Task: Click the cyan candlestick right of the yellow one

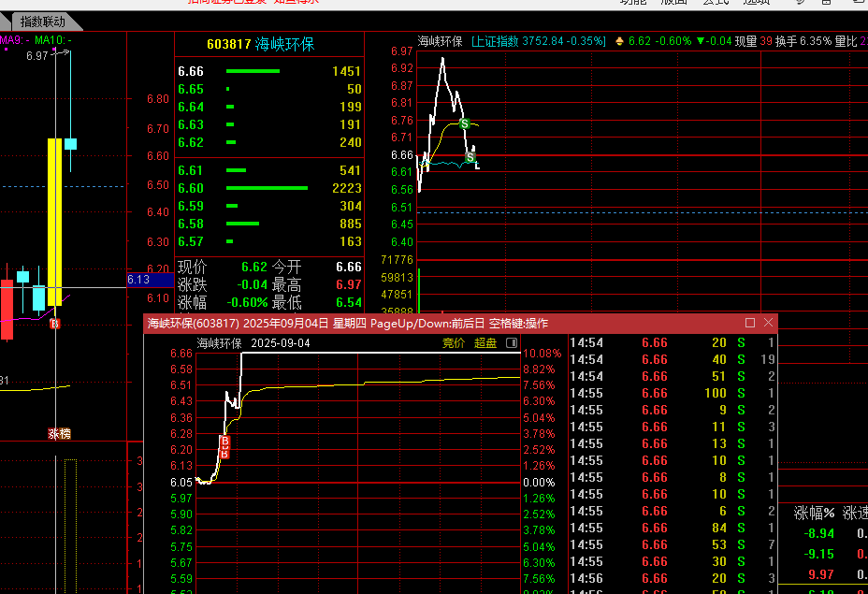Action: [70, 144]
